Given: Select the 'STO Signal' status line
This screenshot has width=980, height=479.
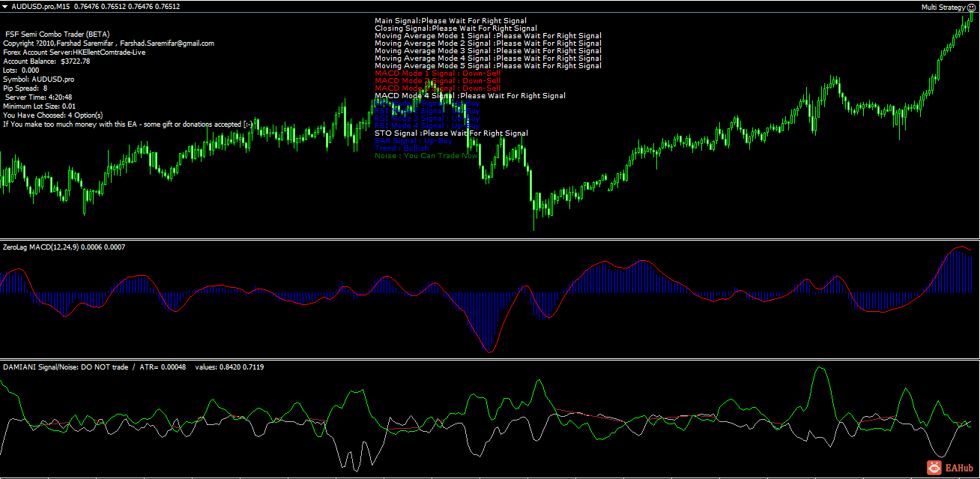Looking at the screenshot, I should tap(451, 133).
